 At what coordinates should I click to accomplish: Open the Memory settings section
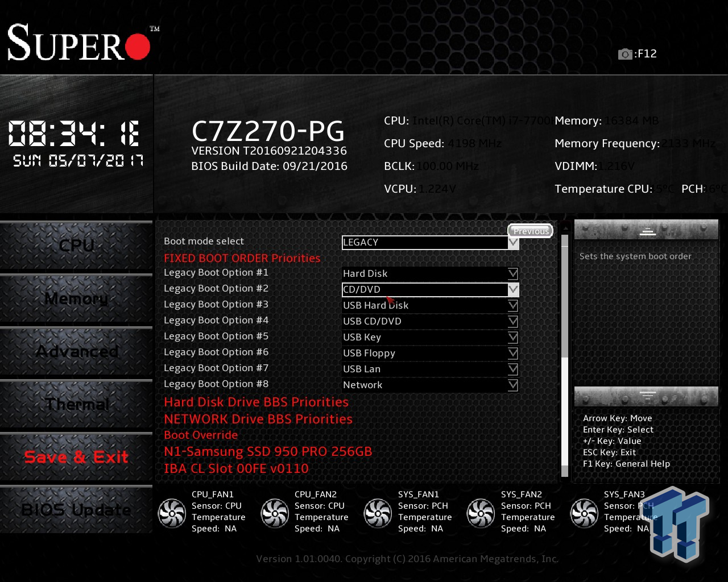coord(76,298)
